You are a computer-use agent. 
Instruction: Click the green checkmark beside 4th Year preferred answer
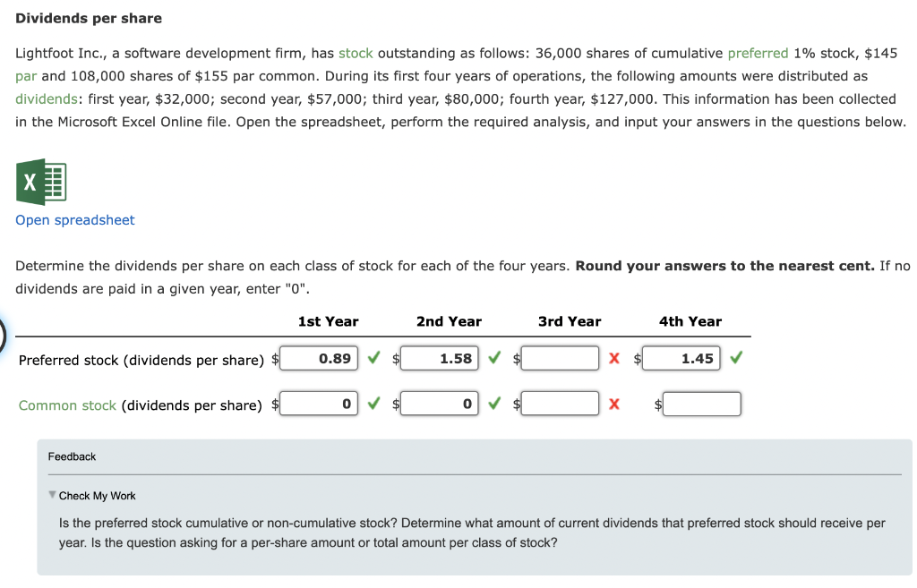pos(734,357)
